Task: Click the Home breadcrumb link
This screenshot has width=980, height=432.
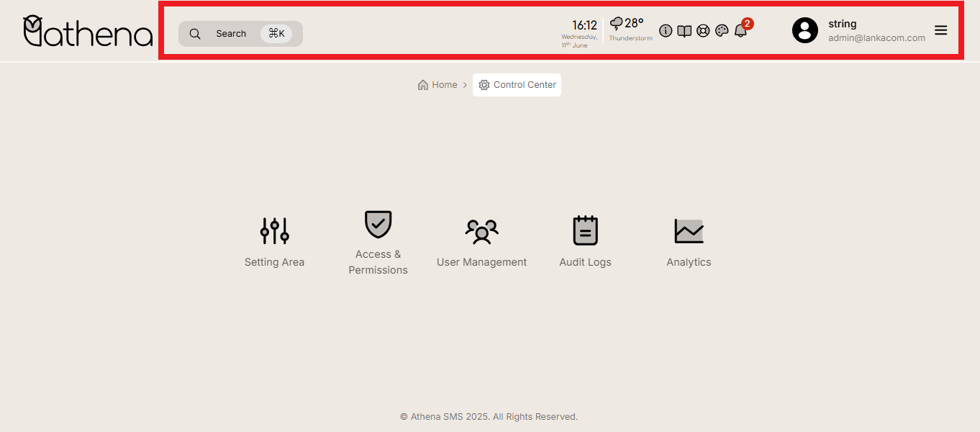Action: click(x=437, y=85)
